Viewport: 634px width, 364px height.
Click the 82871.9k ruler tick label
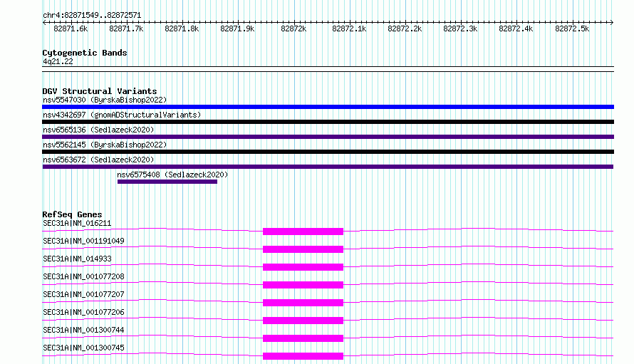[237, 28]
